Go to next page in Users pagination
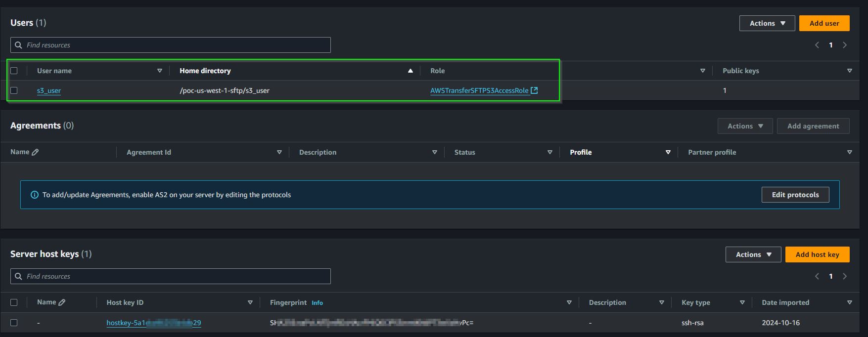Screen dimensions: 868x337 tap(845, 45)
